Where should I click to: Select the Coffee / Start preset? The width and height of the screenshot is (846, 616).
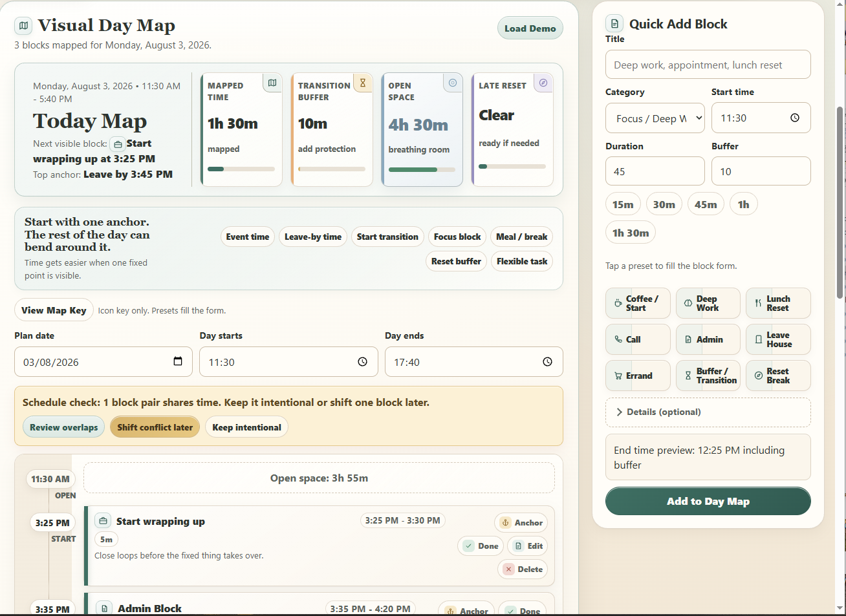638,303
